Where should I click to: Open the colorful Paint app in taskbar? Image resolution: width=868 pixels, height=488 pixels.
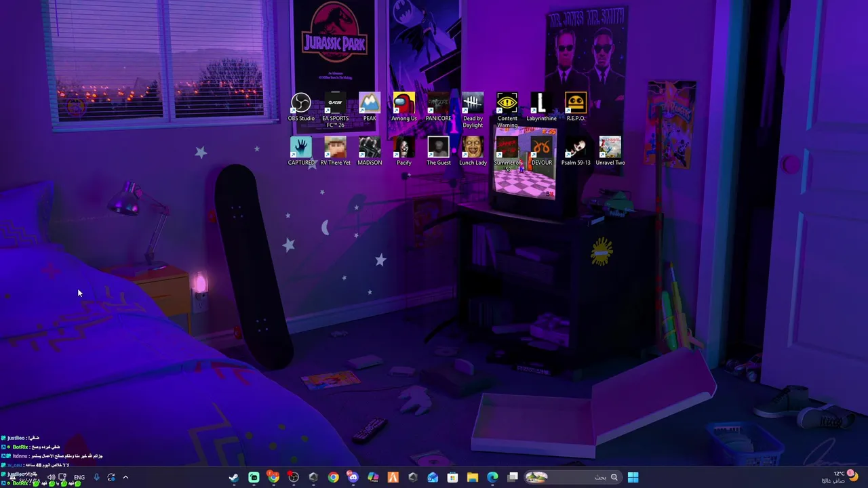(x=373, y=477)
